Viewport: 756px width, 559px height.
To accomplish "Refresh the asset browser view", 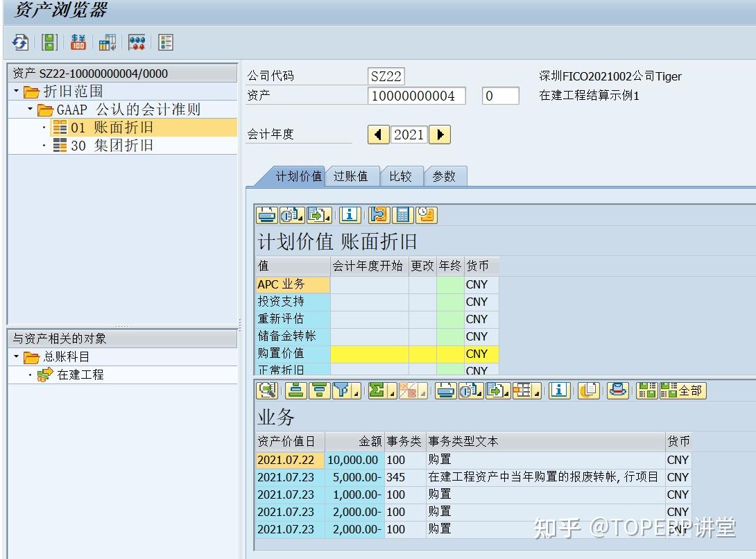I will coord(19,42).
